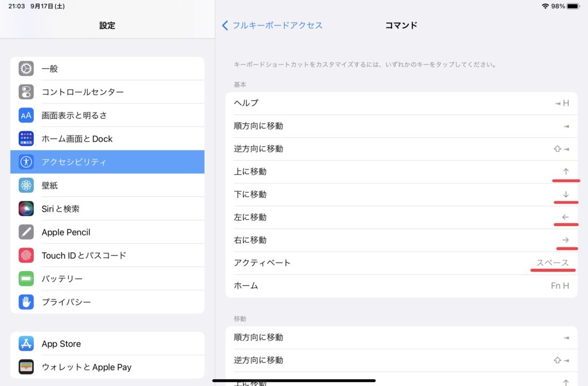
Task: Tap the Wallpaper (壁紙) flower icon
Action: [26, 186]
